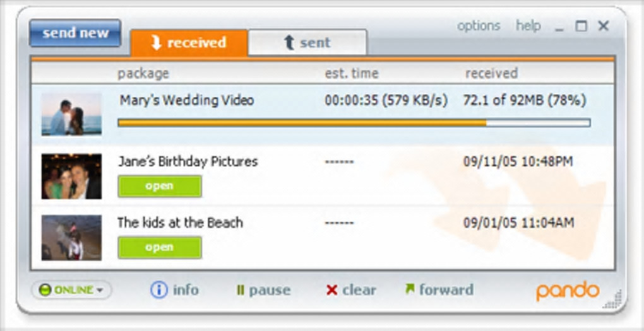Image resolution: width=644 pixels, height=331 pixels.
Task: Click the sent tab's up arrow icon
Action: pos(289,43)
